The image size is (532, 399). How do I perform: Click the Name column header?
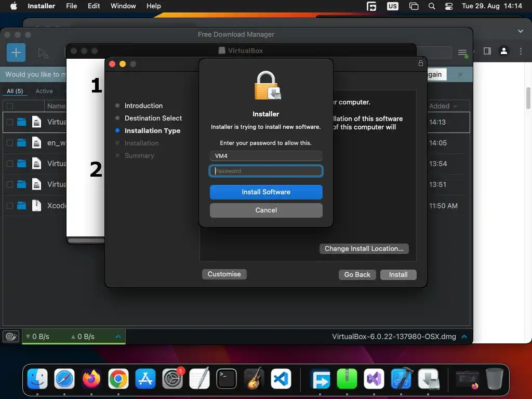(x=56, y=106)
